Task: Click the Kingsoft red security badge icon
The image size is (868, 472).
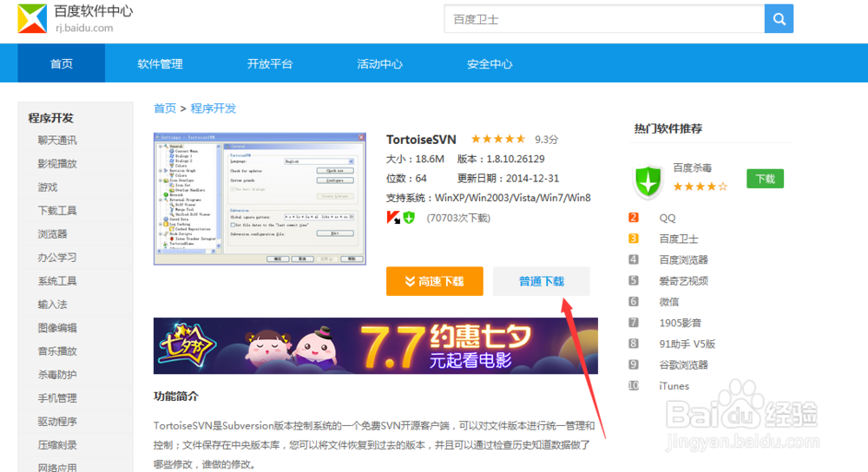Action: point(393,218)
